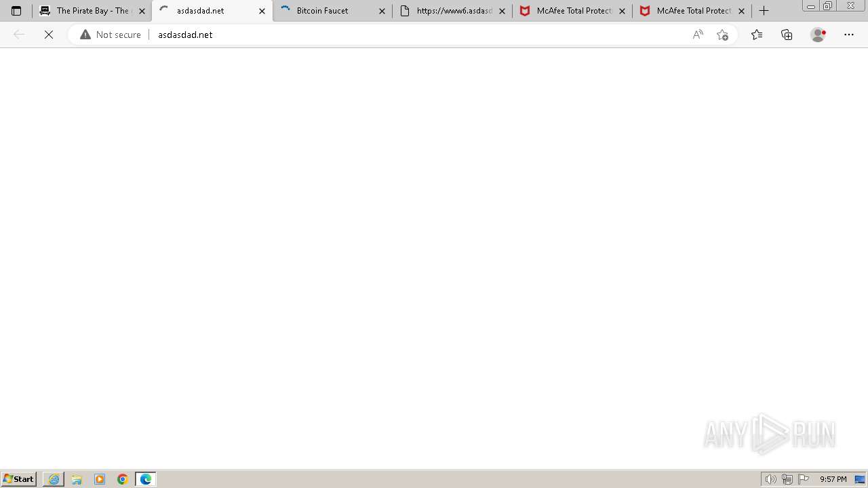
Task: Open Windows Explorer from taskbar
Action: click(77, 479)
